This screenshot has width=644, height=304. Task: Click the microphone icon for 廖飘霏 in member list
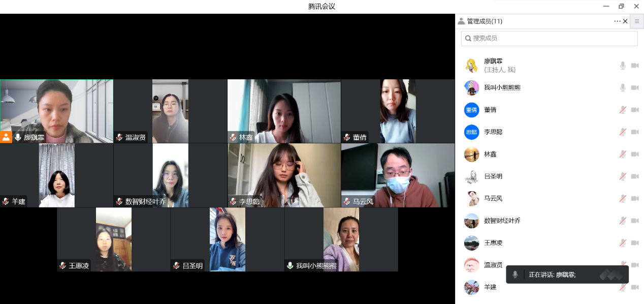622,66
